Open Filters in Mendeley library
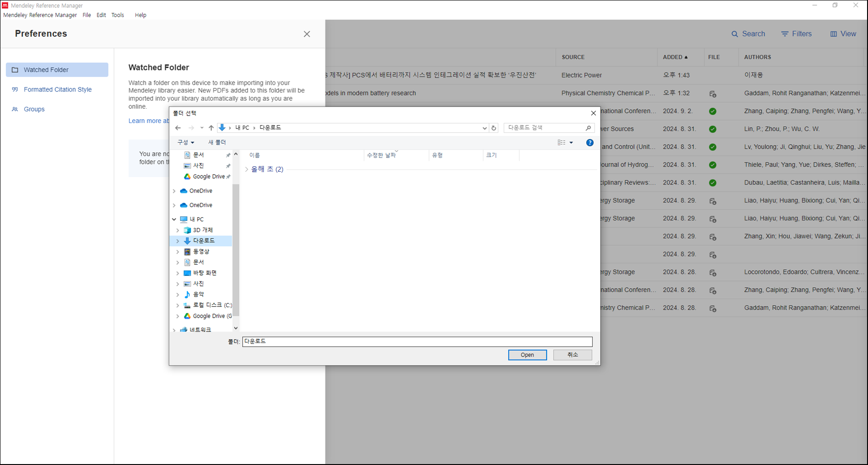This screenshot has width=868, height=465. tap(797, 34)
